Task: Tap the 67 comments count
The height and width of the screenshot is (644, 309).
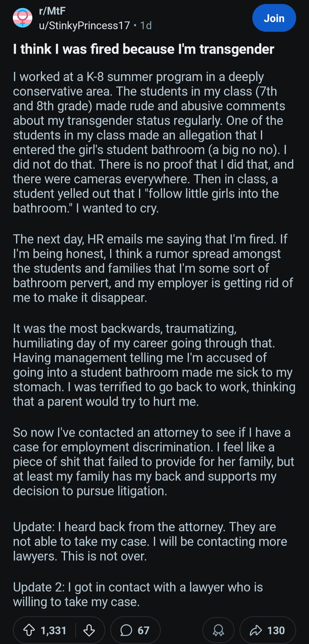Action: click(144, 631)
